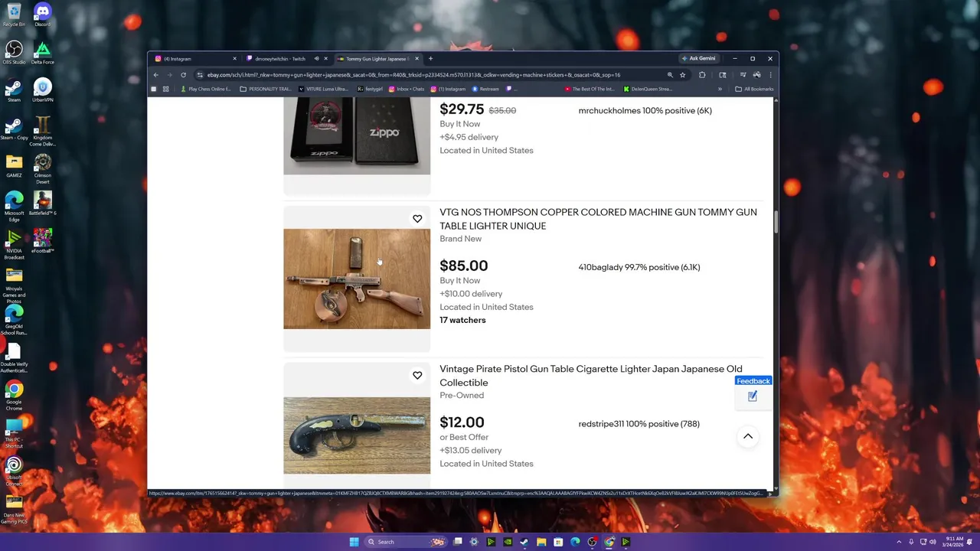Click the taskbar Search box
980x551 pixels.
coord(406,542)
